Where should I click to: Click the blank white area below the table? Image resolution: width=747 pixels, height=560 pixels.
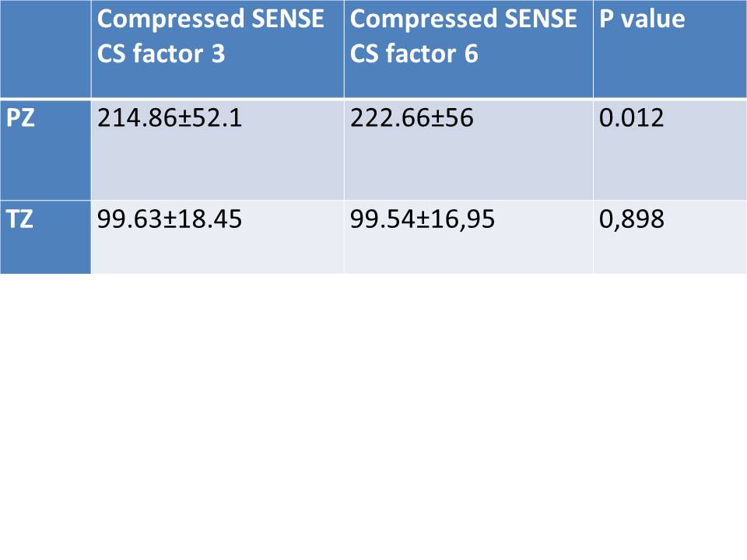point(373,412)
